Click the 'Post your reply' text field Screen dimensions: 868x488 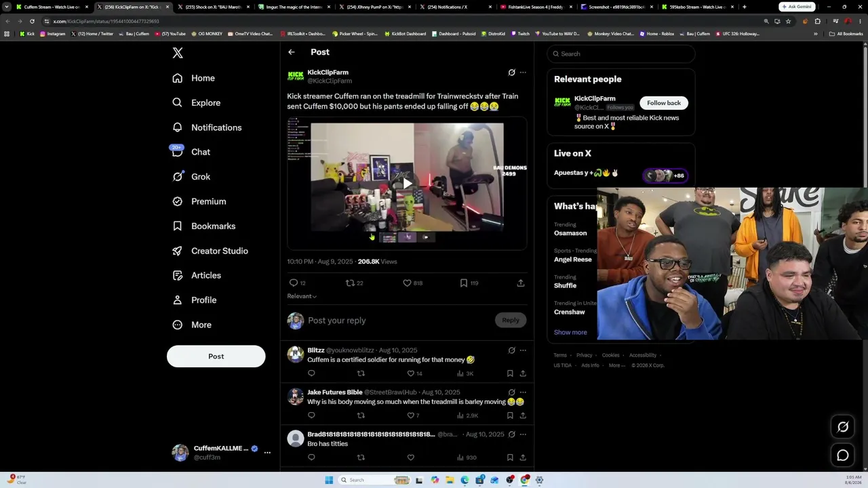click(x=399, y=321)
